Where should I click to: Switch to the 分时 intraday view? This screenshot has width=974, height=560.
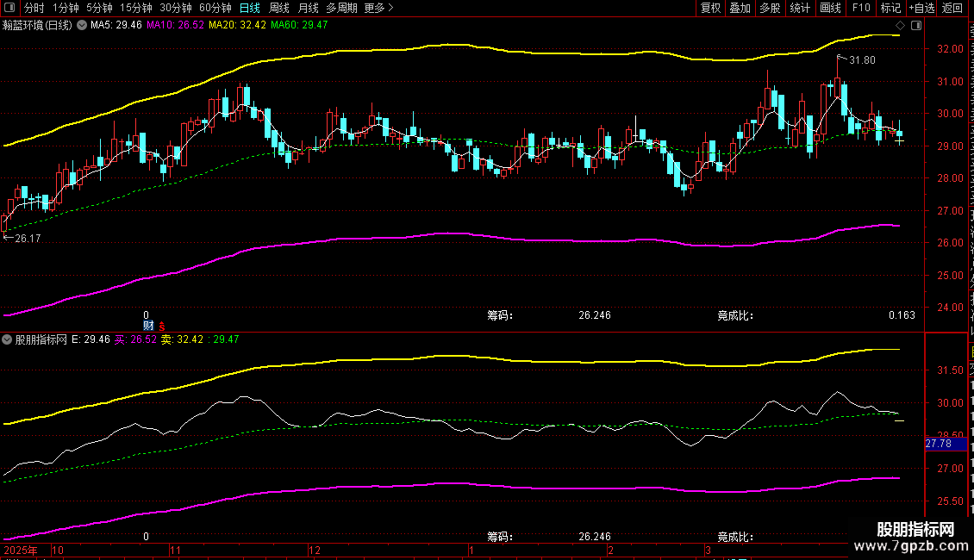coord(34,8)
